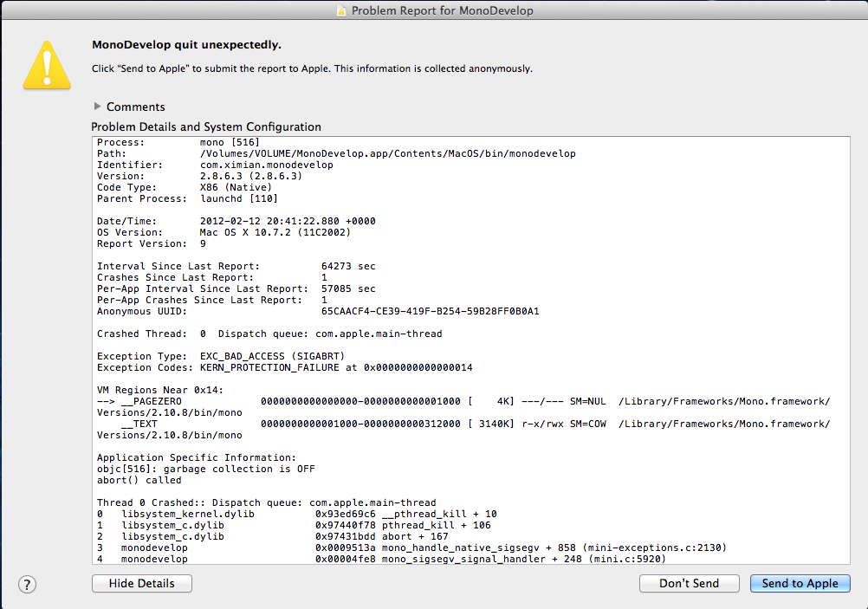Click the Comments label
The image size is (868, 609).
(x=136, y=107)
